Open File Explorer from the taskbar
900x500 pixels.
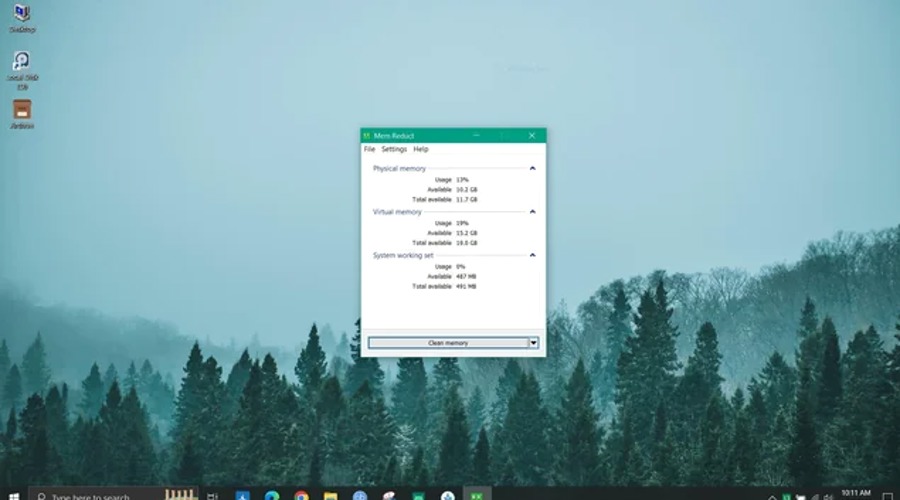pyautogui.click(x=330, y=495)
